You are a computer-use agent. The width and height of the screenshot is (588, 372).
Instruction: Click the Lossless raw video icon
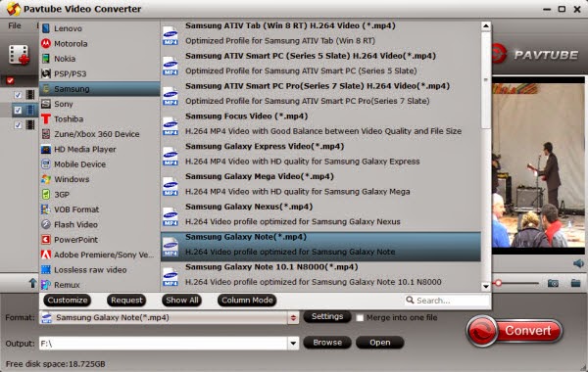[46, 270]
